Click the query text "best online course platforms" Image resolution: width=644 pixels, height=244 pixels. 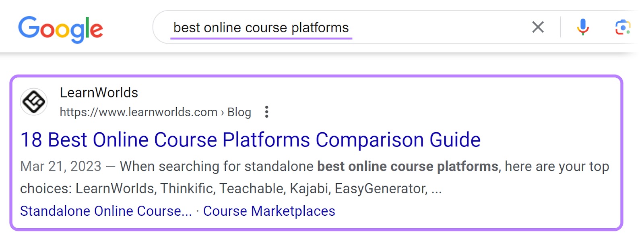point(261,27)
